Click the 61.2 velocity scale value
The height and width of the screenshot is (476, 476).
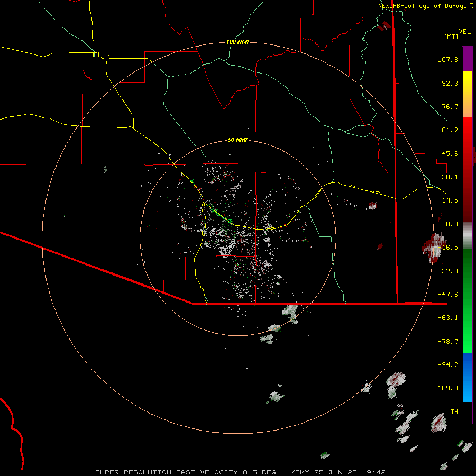[x=450, y=130]
